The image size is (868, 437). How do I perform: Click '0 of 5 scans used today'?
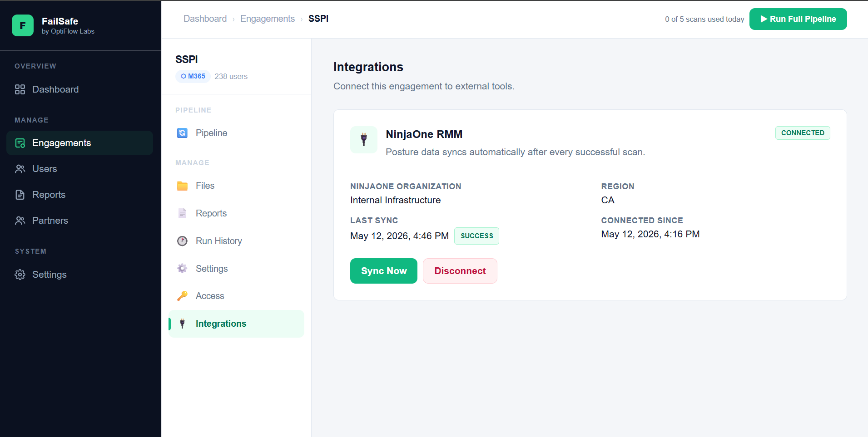(x=704, y=19)
